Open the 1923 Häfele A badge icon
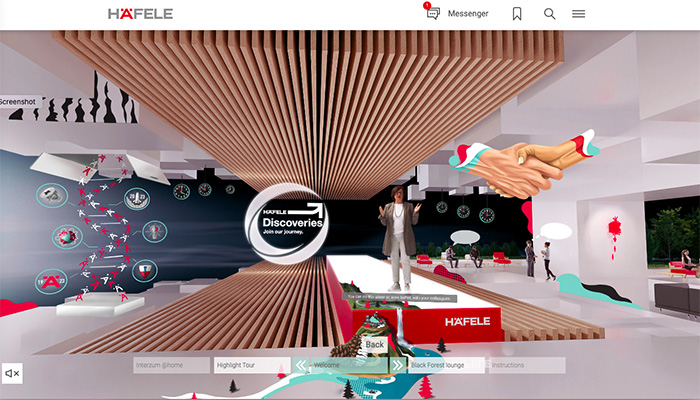700x400 pixels. click(x=51, y=282)
